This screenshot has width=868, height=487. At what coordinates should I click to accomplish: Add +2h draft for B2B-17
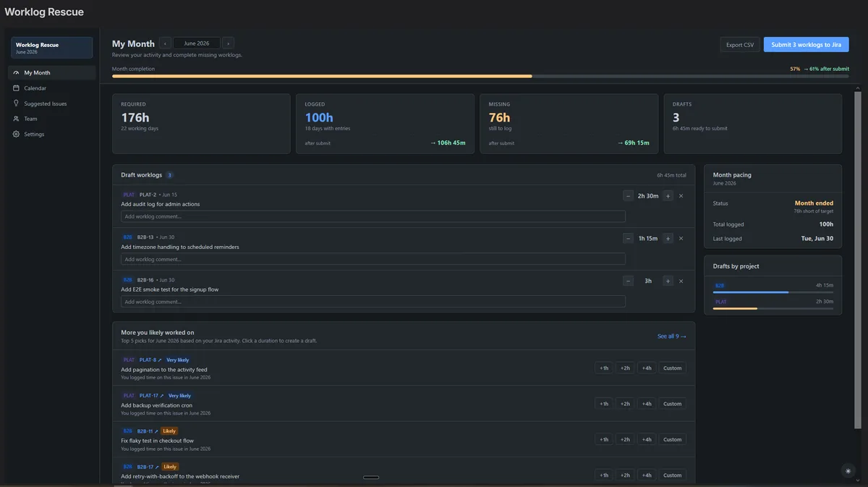[x=625, y=475]
